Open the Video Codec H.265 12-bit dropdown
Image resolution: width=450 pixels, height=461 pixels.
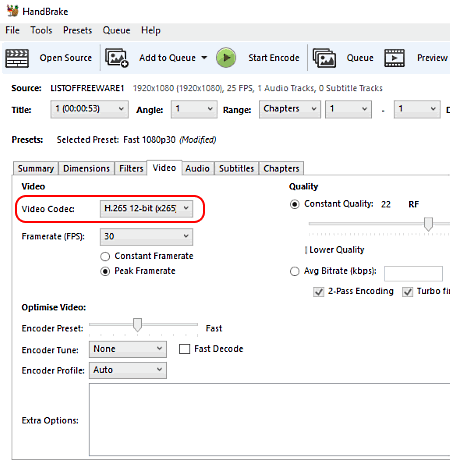coord(146,208)
